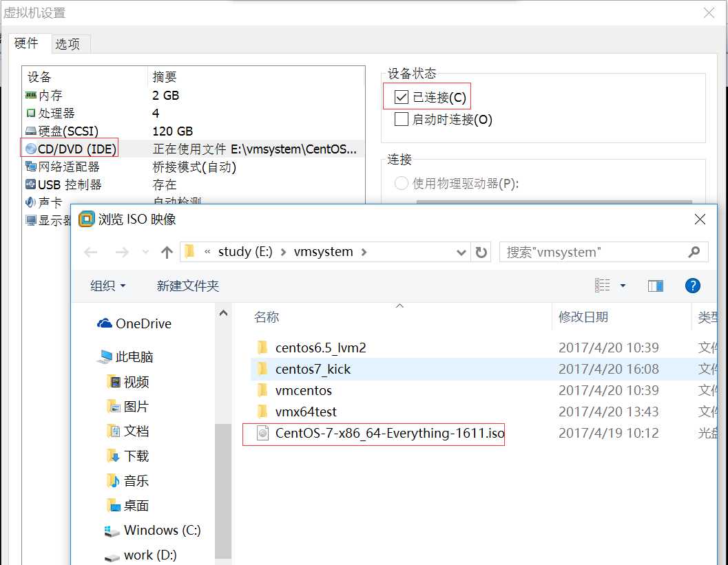Select the vmx64test folder
The image size is (728, 565).
point(306,412)
